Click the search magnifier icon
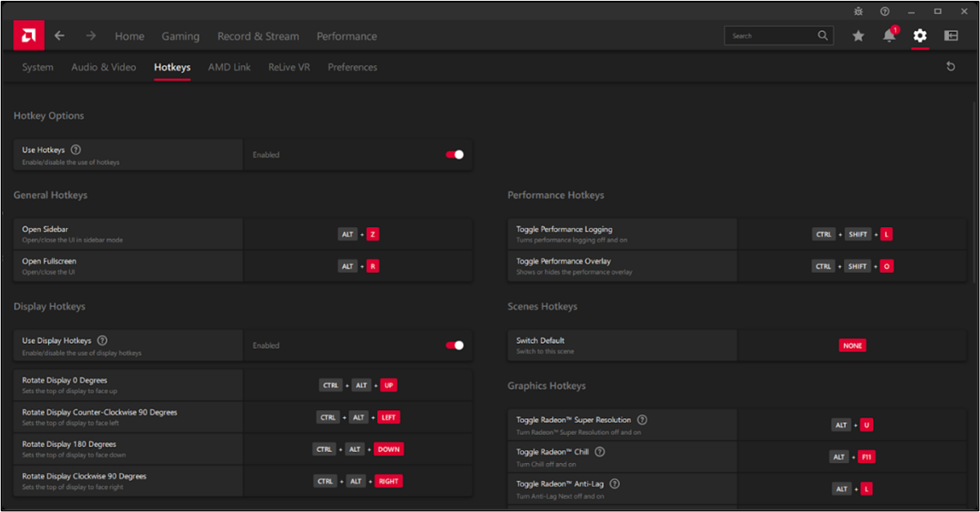Viewport: 980px width, 512px height. coord(822,36)
